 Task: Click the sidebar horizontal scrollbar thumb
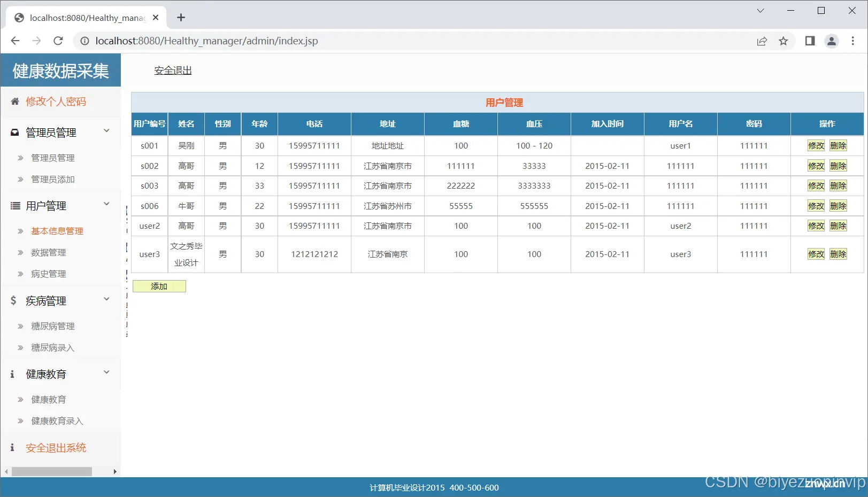(52, 471)
